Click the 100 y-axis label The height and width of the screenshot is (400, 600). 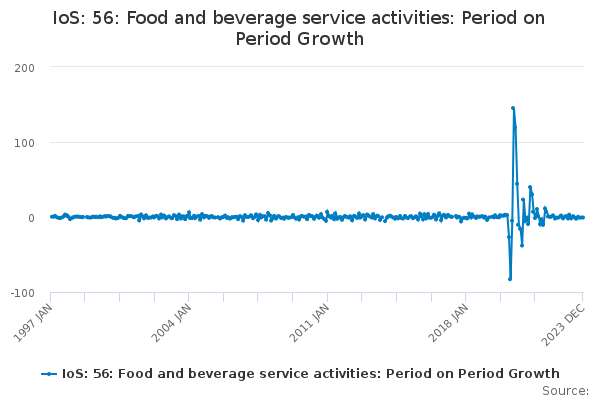coord(24,144)
